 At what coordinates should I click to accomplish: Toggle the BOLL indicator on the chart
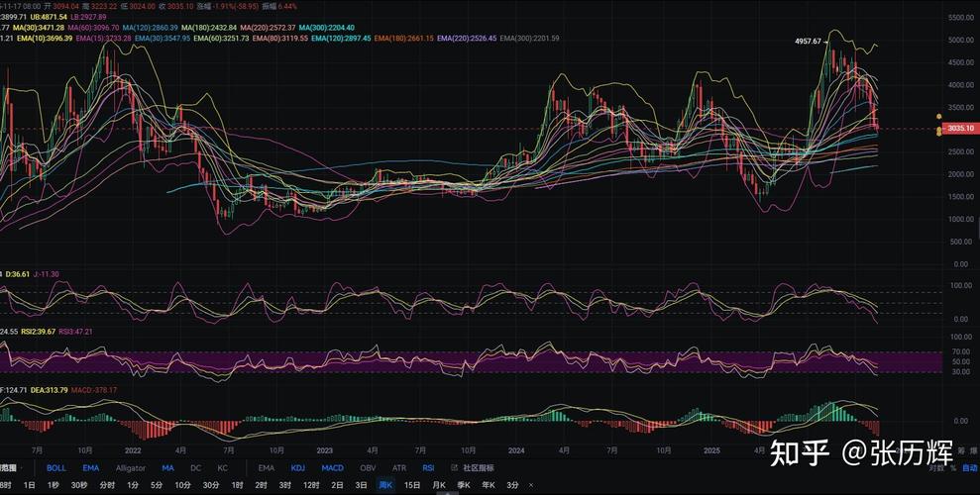point(56,468)
